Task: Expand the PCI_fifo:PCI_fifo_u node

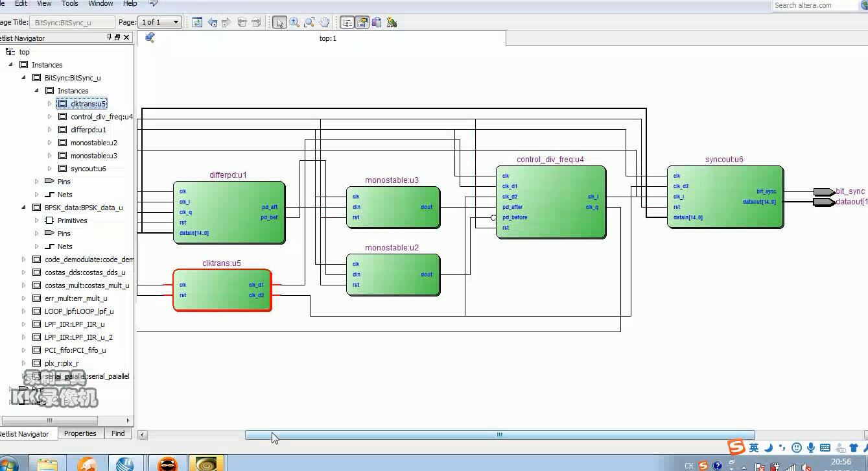Action: click(24, 350)
